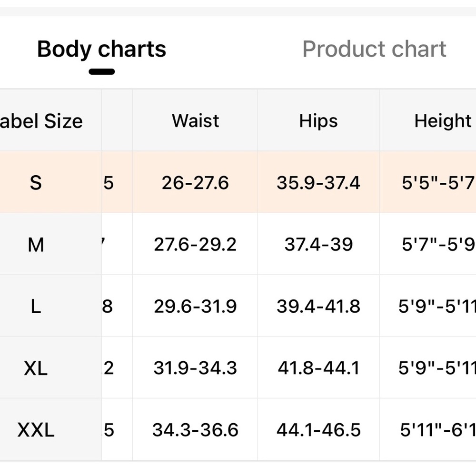Click waist value 26-27.6
476x476 pixels.
(195, 183)
